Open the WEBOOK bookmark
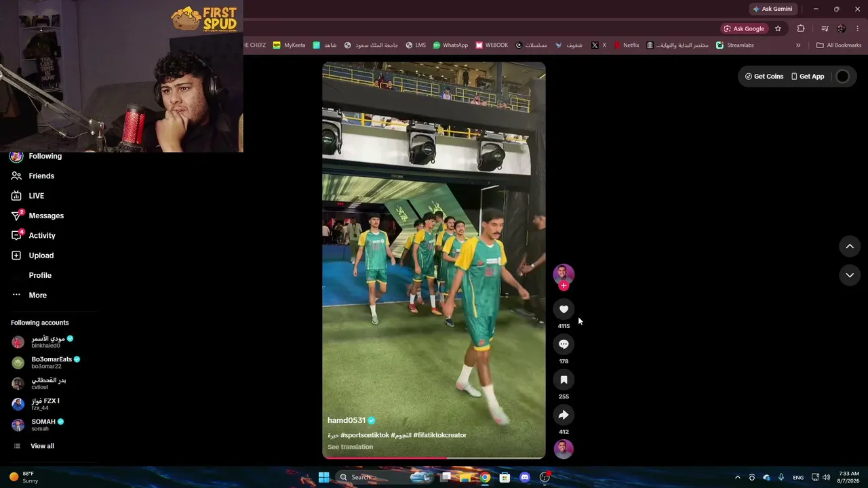The width and height of the screenshot is (868, 488). 492,45
